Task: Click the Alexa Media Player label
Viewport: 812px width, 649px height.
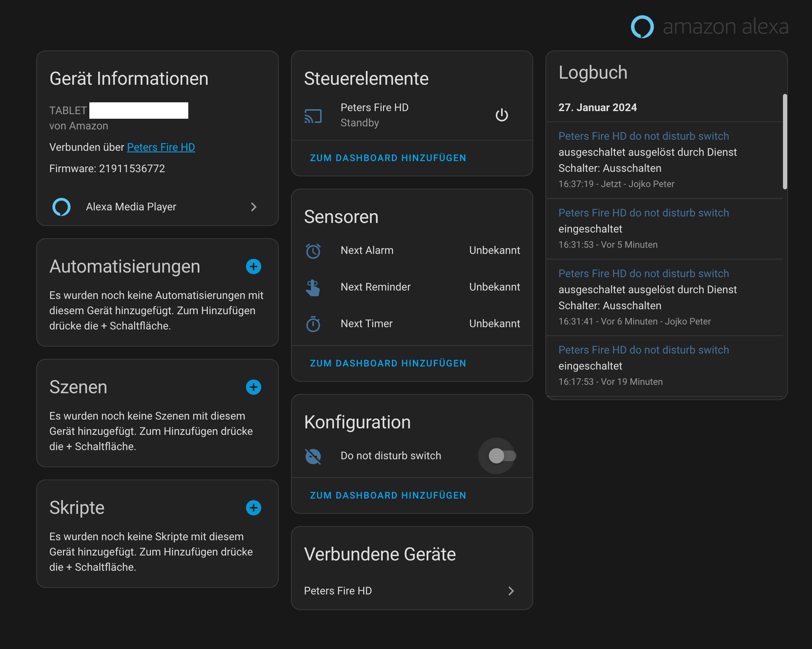Action: click(x=131, y=207)
